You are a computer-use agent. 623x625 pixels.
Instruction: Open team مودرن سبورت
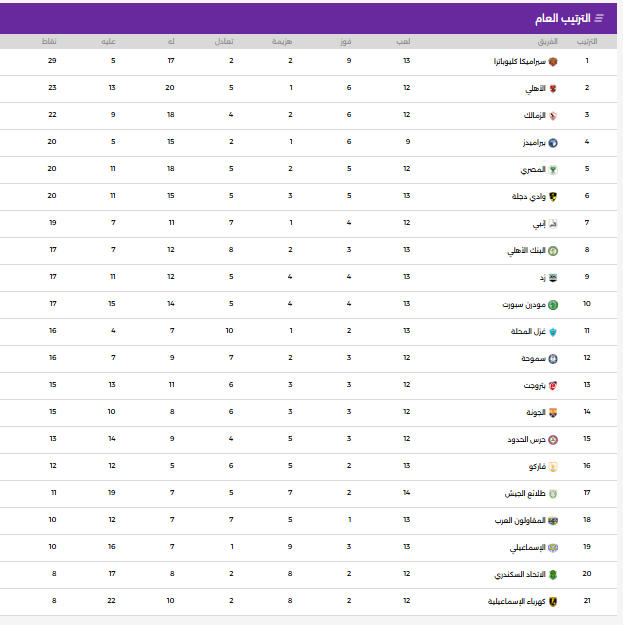click(x=524, y=305)
